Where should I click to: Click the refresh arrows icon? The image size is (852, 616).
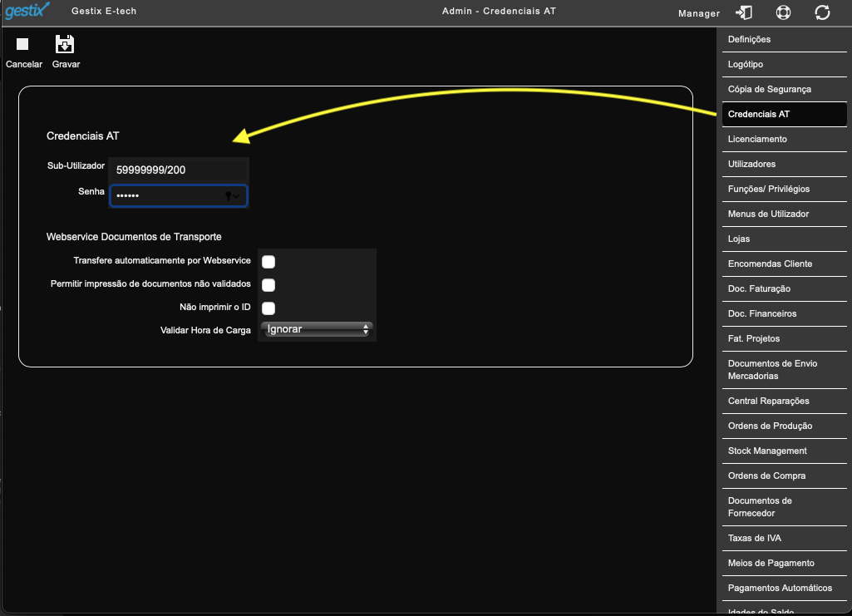pyautogui.click(x=822, y=12)
